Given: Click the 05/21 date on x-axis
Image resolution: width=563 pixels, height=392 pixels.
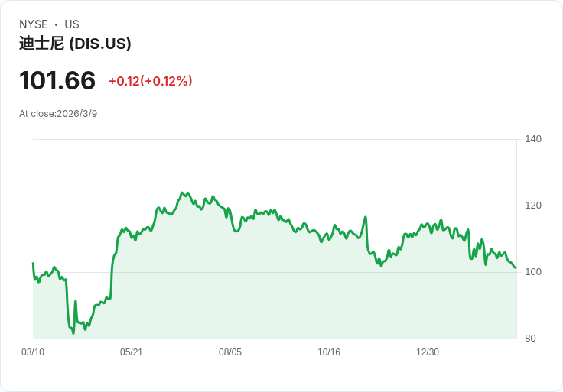Looking at the screenshot, I should pyautogui.click(x=132, y=352).
